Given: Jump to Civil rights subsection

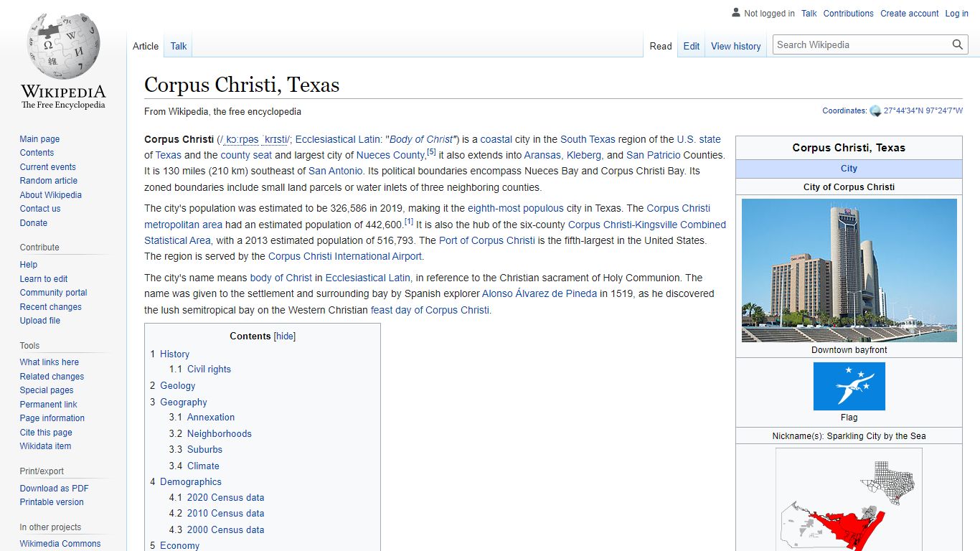Looking at the screenshot, I should [209, 369].
